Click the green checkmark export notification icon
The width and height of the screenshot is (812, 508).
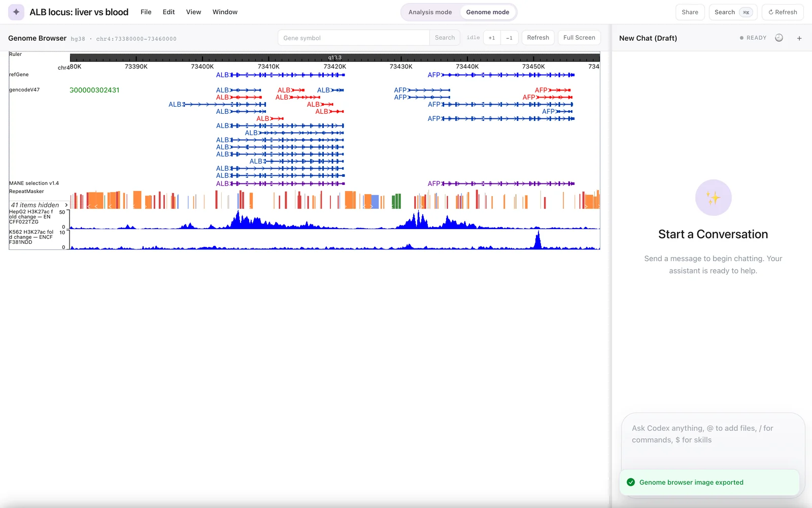pos(631,482)
